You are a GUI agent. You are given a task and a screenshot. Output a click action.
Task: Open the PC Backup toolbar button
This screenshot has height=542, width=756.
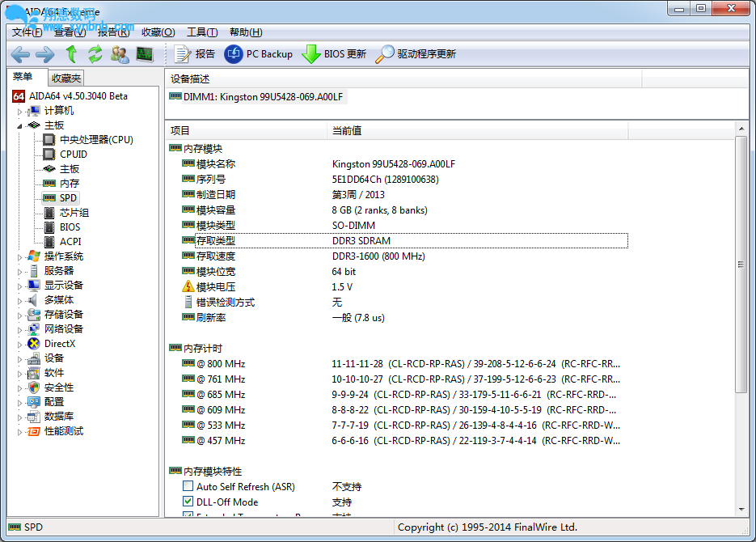click(259, 54)
